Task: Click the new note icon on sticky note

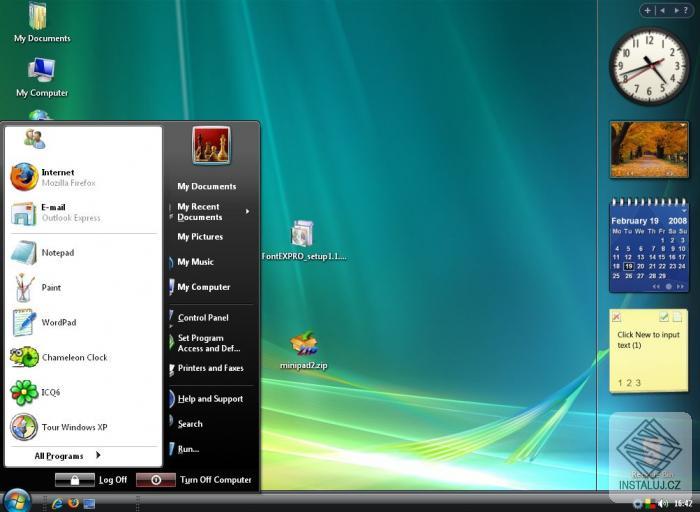Action: (x=678, y=317)
